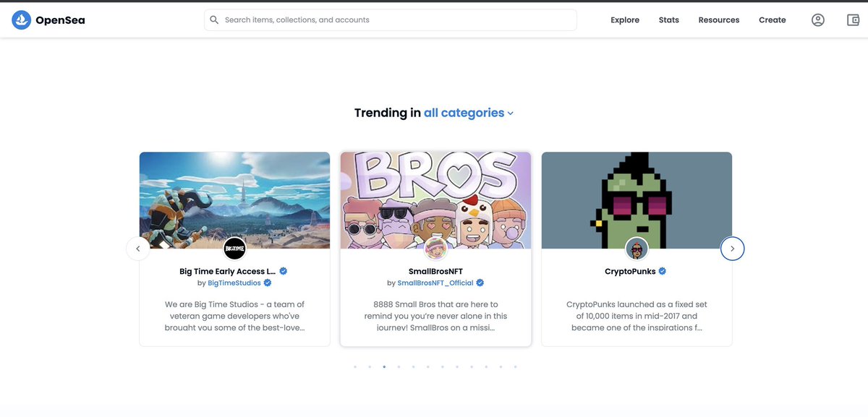Select the active third carousel pagination dot
Image resolution: width=868 pixels, height=417 pixels.
click(384, 367)
